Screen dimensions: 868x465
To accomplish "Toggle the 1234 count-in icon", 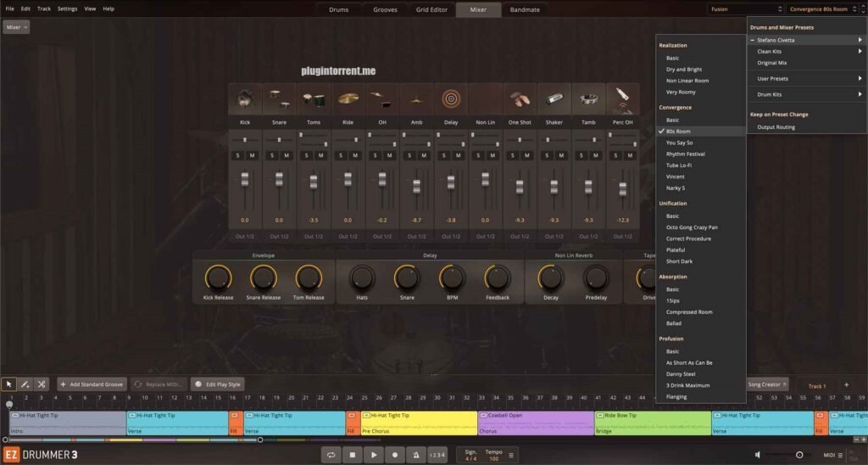I will coord(437,455).
